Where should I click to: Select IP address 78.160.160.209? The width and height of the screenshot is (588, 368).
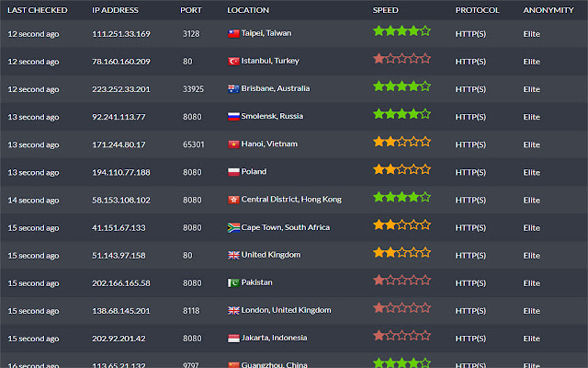click(121, 62)
